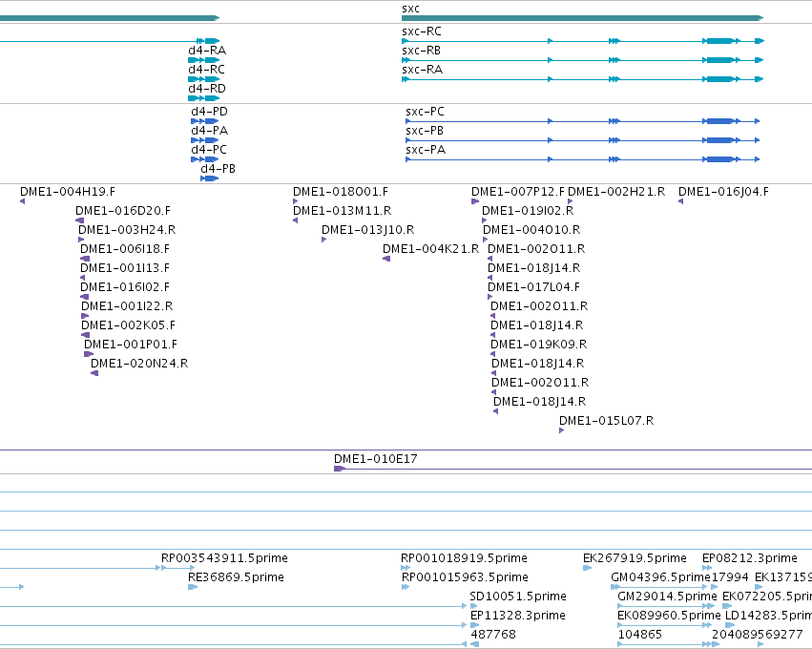Open the EP11328.3prime EST label
This screenshot has height=649, width=812.
pos(518,617)
